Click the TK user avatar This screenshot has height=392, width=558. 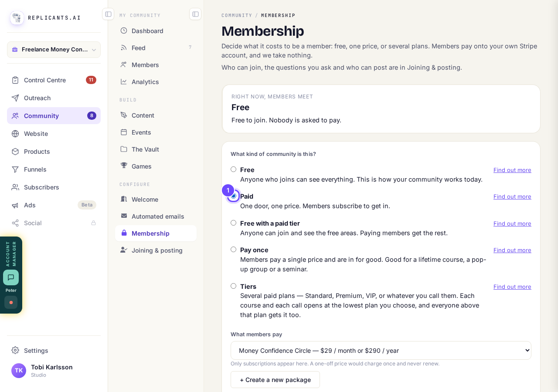click(19, 371)
